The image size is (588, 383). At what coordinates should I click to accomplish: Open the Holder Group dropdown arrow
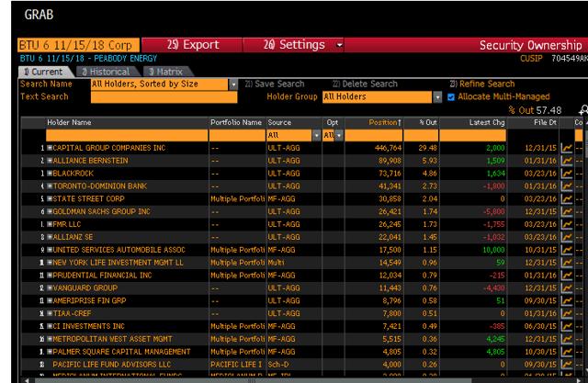tap(437, 97)
